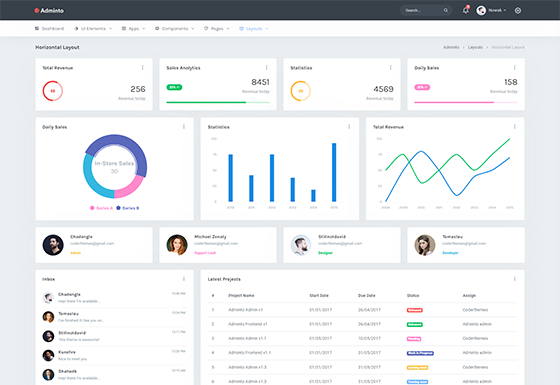The image size is (560, 385).
Task: Open the notifications bell icon
Action: tap(465, 10)
